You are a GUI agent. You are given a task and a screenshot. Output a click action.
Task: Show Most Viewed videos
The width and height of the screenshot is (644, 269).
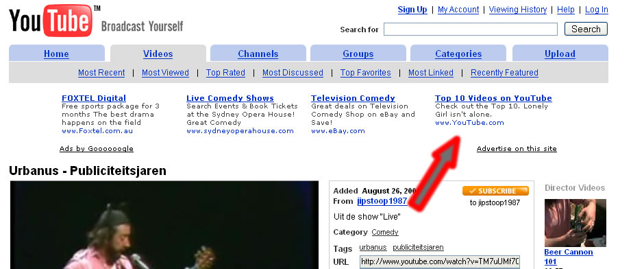click(165, 73)
